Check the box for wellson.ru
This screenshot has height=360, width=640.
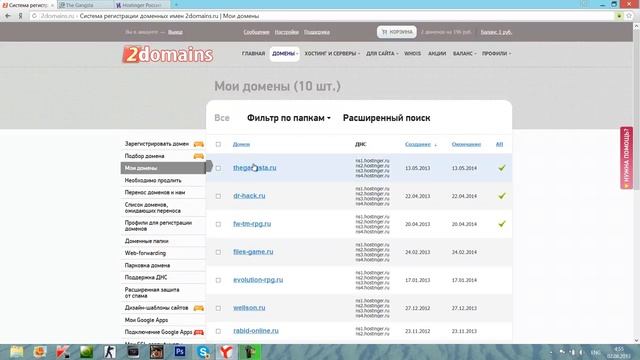218,308
